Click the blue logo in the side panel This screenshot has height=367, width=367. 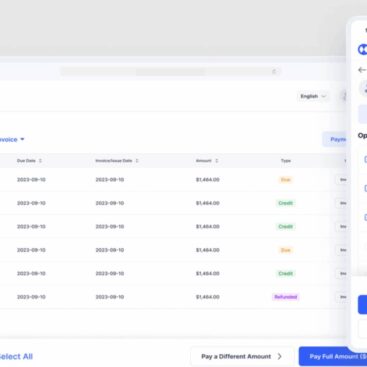(x=362, y=49)
